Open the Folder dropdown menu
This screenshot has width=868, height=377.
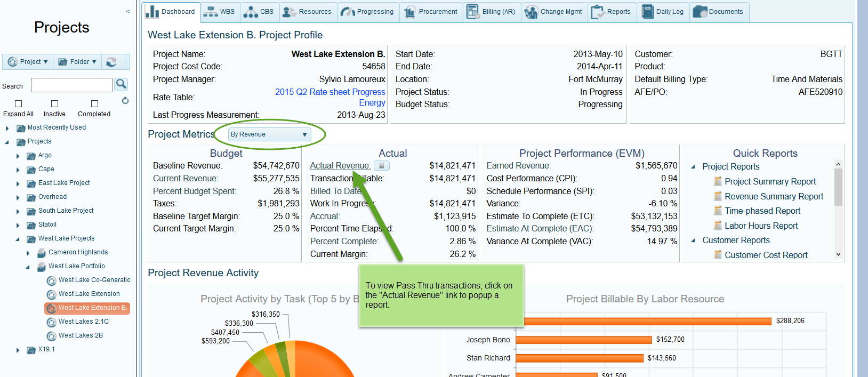click(77, 62)
